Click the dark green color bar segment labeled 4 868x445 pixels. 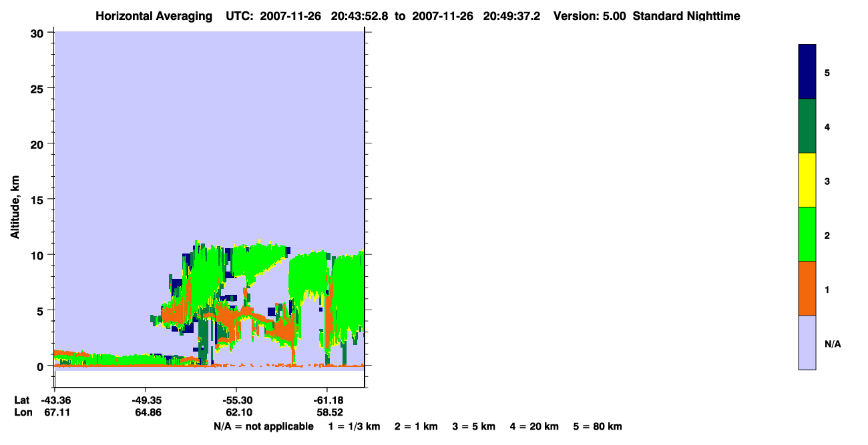pyautogui.click(x=807, y=126)
